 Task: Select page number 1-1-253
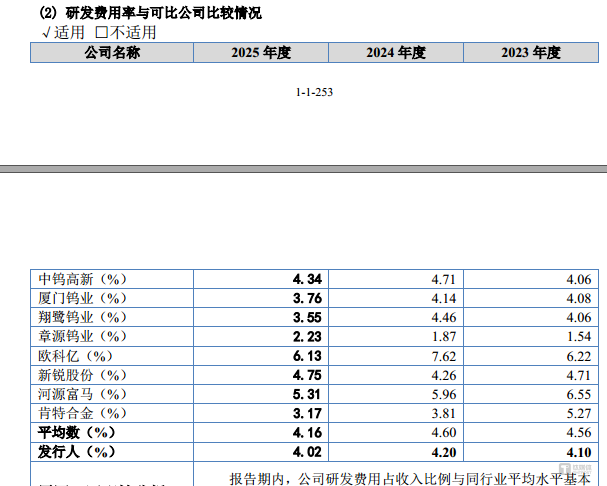314,92
